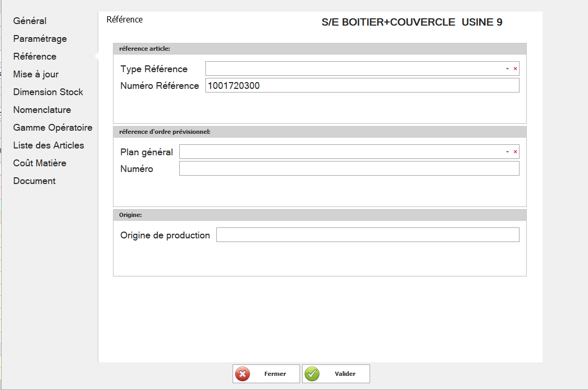
Task: Open the Dimension Stock page
Action: (48, 92)
